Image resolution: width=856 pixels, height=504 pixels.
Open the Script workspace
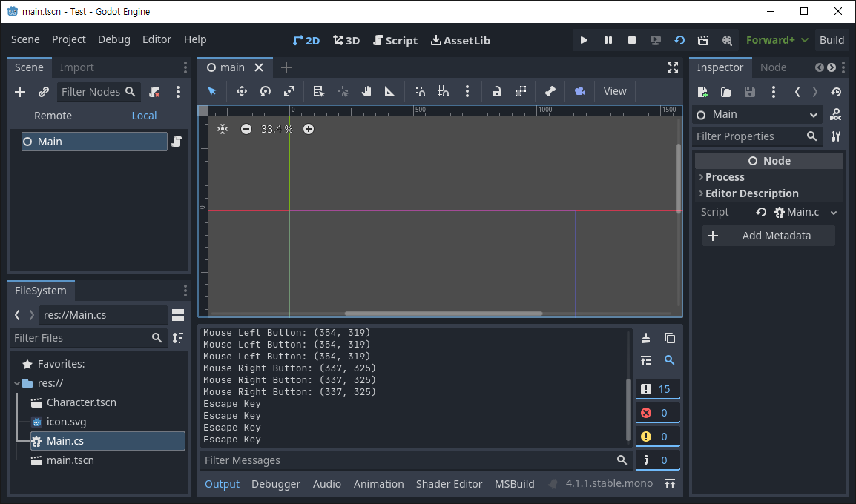coord(395,40)
